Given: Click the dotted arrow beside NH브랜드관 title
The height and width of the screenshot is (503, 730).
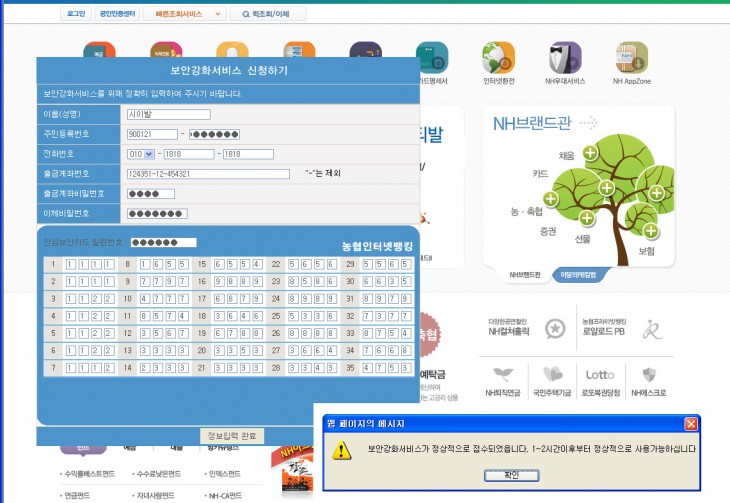Looking at the screenshot, I should 588,122.
